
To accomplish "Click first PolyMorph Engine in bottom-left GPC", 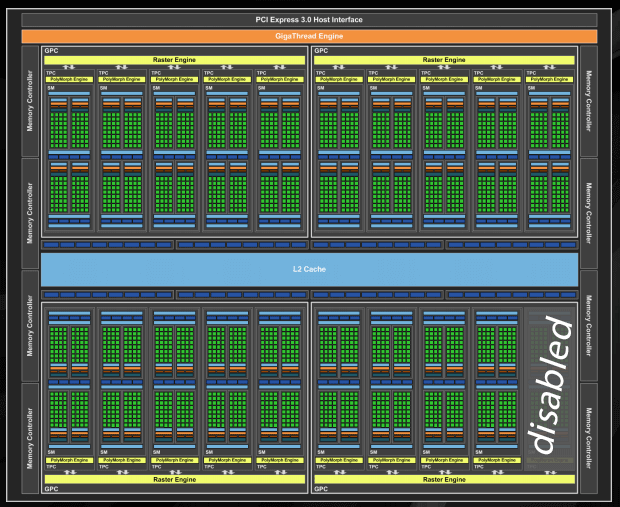I will (69, 460).
